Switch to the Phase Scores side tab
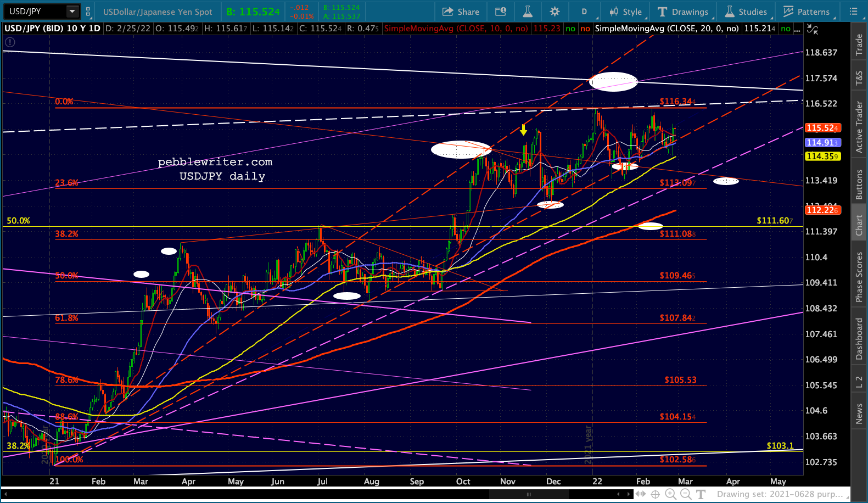This screenshot has height=503, width=868. pos(859,277)
